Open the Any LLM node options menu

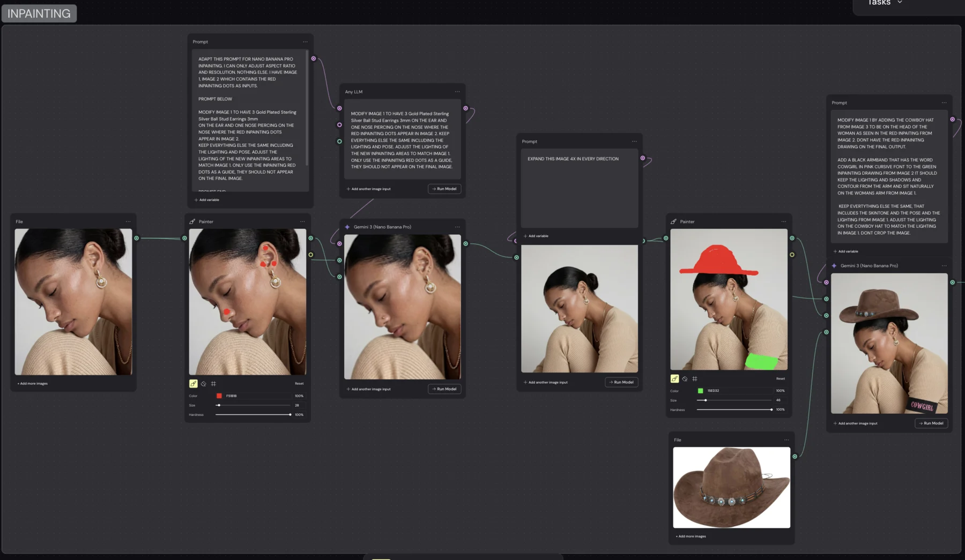click(x=457, y=92)
